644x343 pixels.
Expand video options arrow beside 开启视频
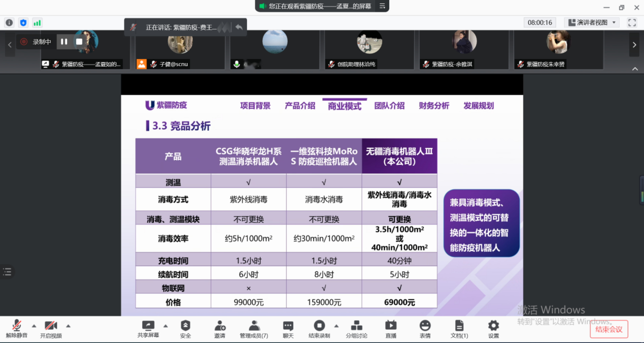click(x=68, y=326)
